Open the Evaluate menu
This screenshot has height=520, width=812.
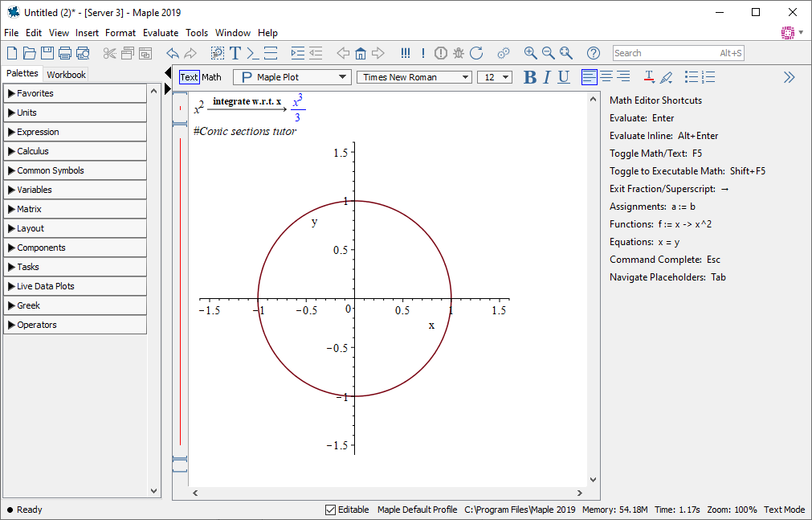pyautogui.click(x=161, y=33)
